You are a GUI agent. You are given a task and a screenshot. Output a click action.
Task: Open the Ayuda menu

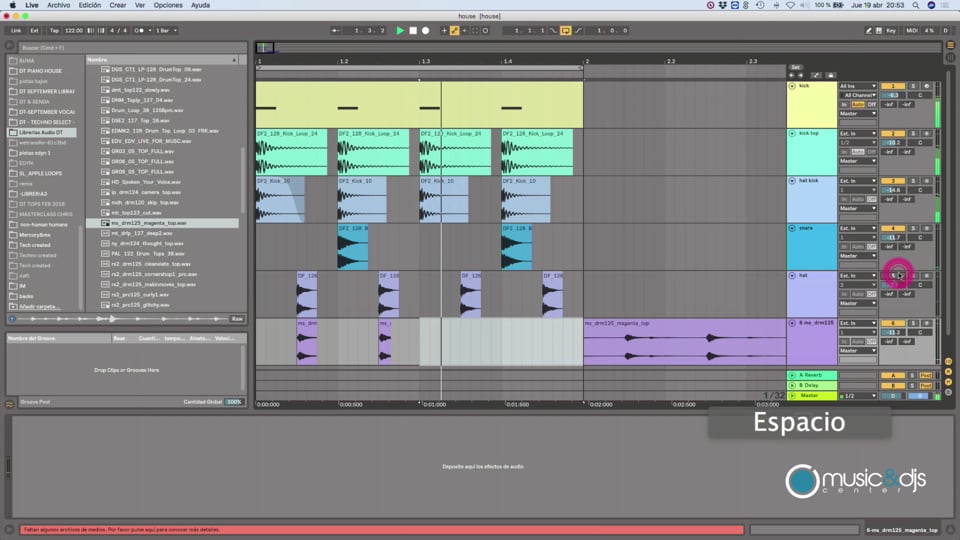[200, 5]
